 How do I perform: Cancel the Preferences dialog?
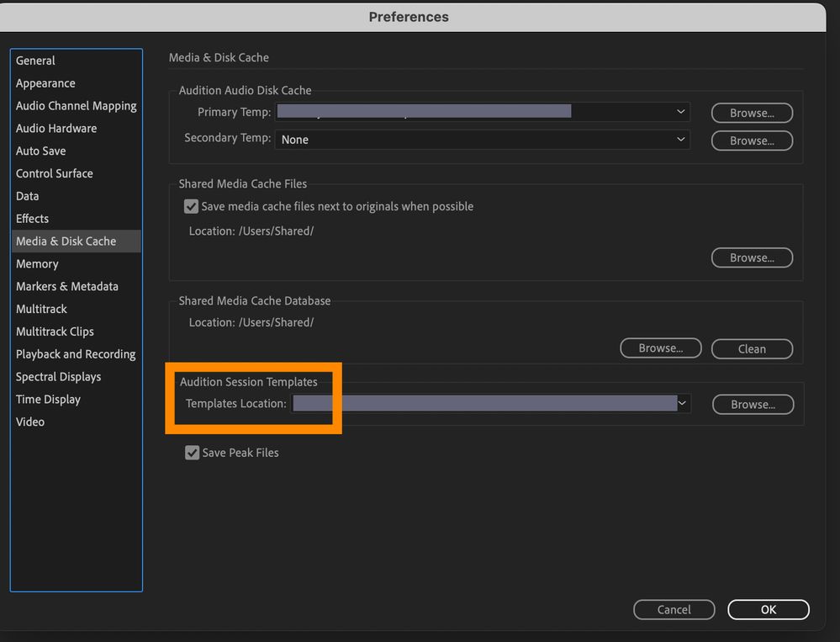[674, 609]
